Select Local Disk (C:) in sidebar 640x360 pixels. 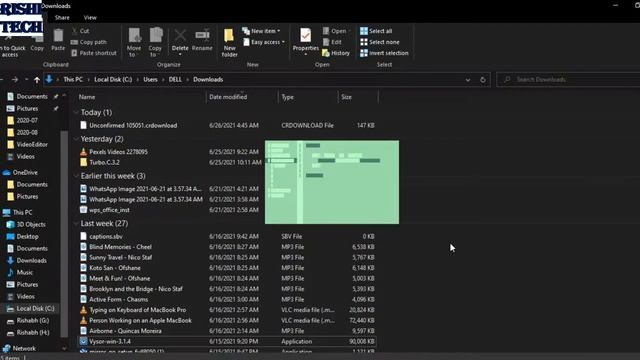click(x=31, y=309)
